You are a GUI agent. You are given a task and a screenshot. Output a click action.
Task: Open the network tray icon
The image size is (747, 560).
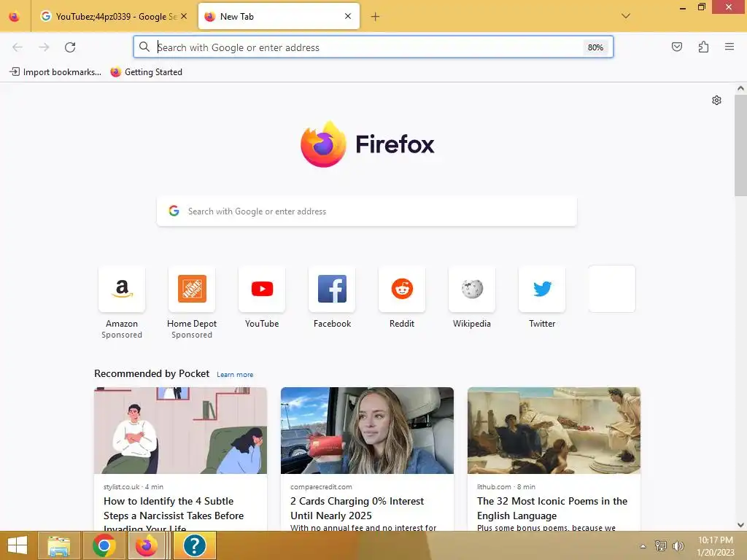[661, 545]
